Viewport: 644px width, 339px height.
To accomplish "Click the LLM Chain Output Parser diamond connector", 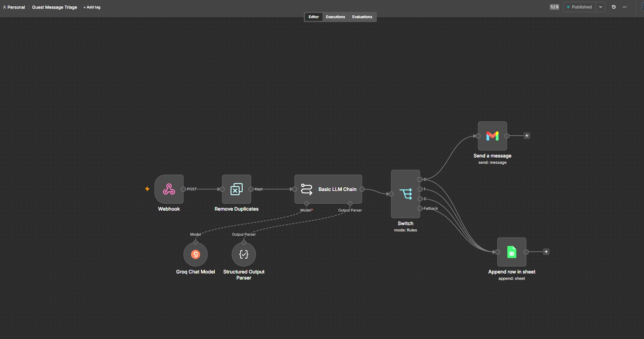I will 350,204.
